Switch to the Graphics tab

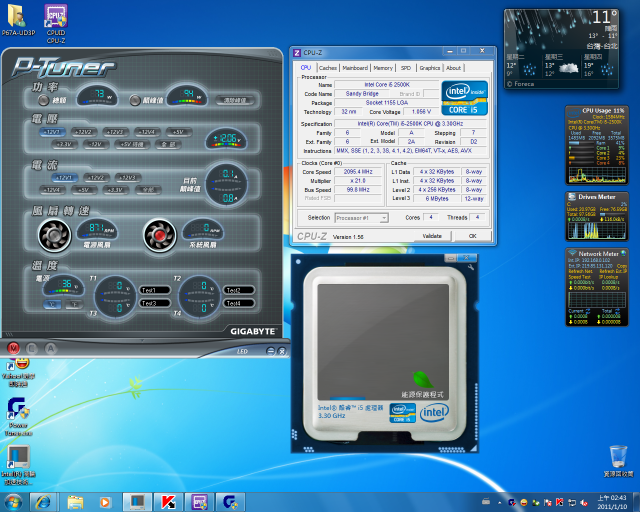[x=430, y=68]
